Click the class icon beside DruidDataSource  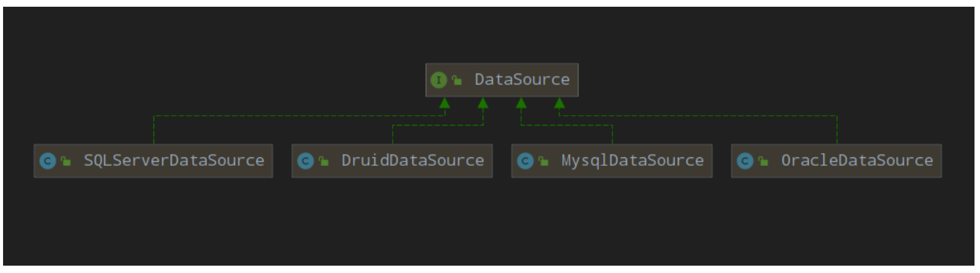[x=305, y=161]
